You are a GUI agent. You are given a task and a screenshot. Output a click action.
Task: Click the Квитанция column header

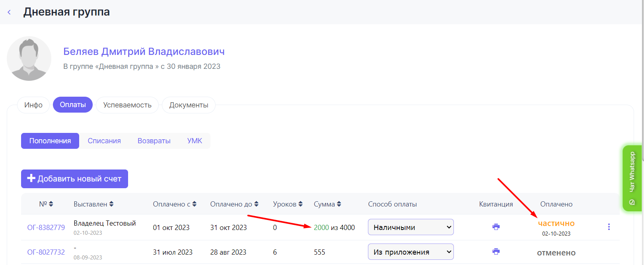tap(496, 204)
